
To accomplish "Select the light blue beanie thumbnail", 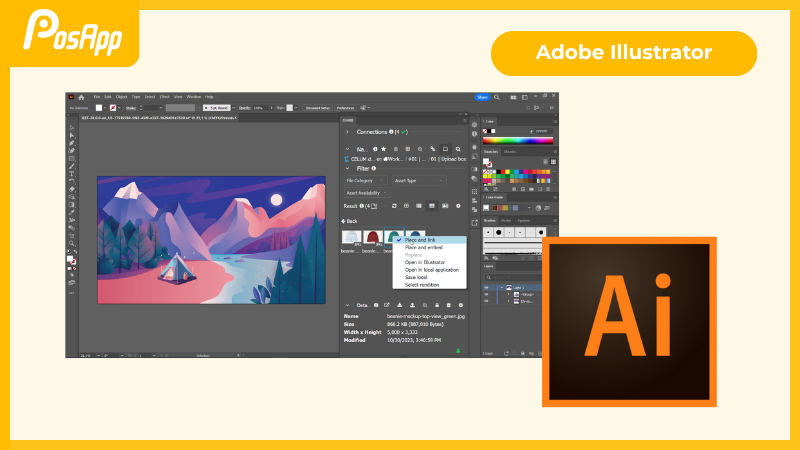I will click(352, 238).
